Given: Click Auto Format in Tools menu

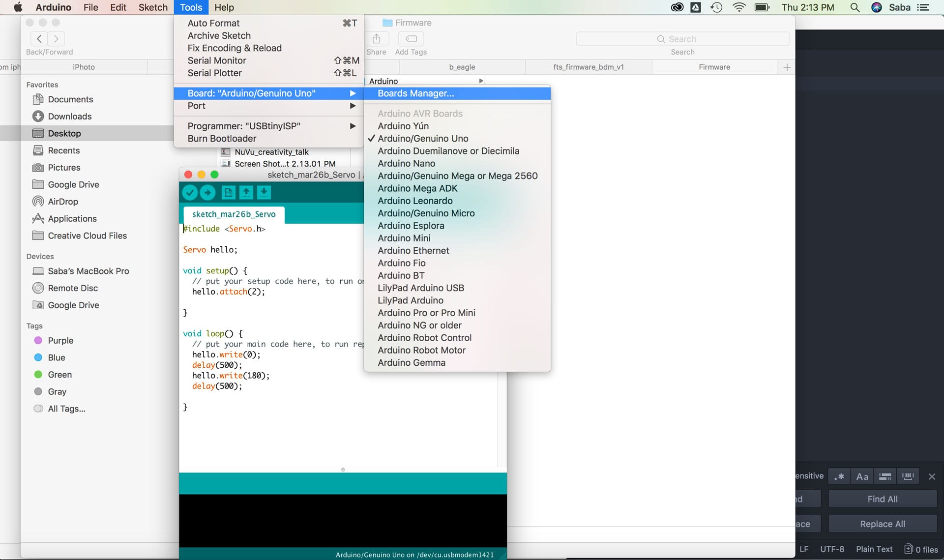Looking at the screenshot, I should [268, 23].
